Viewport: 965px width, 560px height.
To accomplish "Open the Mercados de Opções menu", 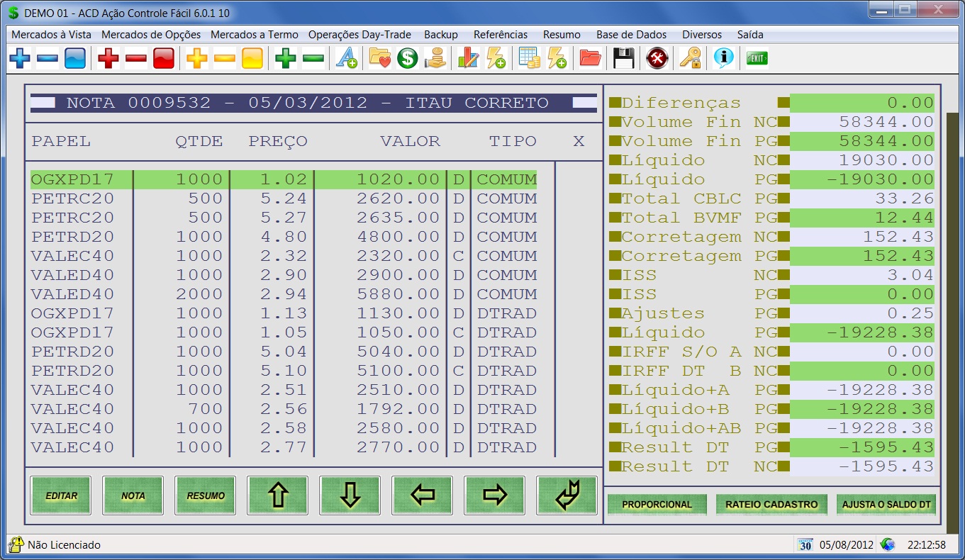I will click(151, 35).
